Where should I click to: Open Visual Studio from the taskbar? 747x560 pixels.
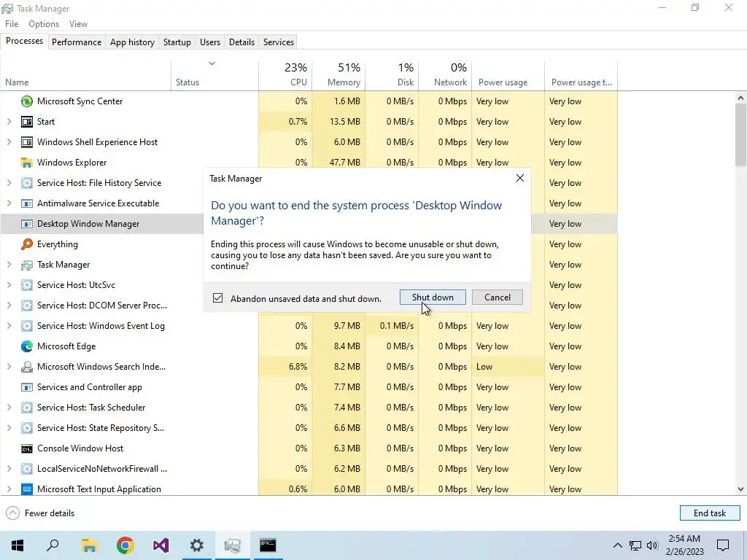pyautogui.click(x=160, y=545)
